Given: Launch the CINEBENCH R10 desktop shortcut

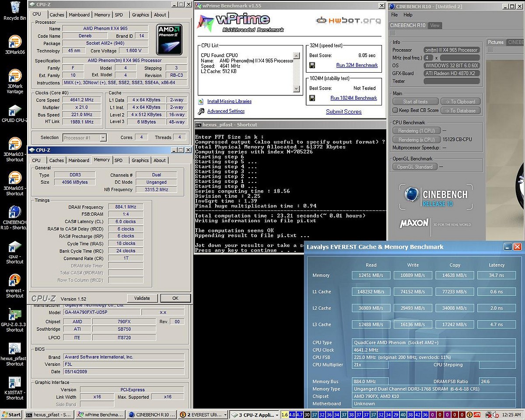Looking at the screenshot, I should 14,218.
